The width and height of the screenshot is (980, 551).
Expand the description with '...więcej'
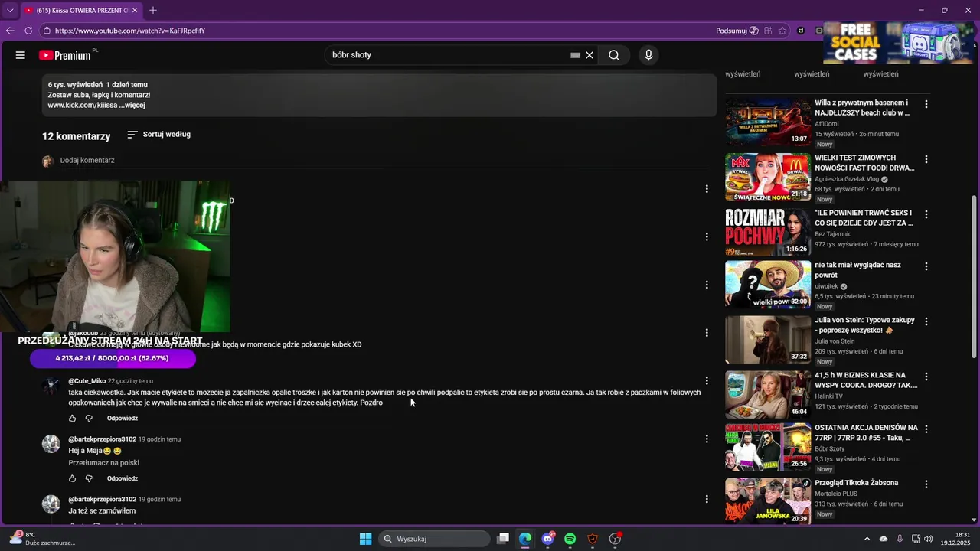click(x=132, y=106)
